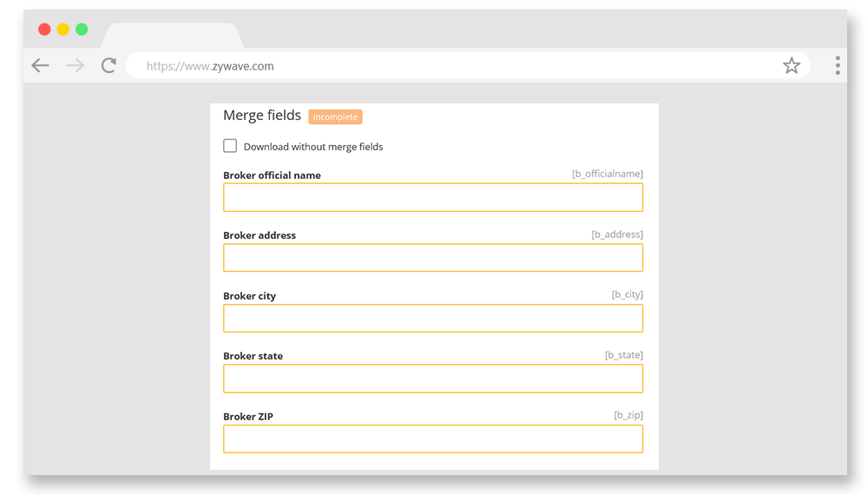Click the Broker state label
Screen dimensions: 868x495
click(253, 356)
